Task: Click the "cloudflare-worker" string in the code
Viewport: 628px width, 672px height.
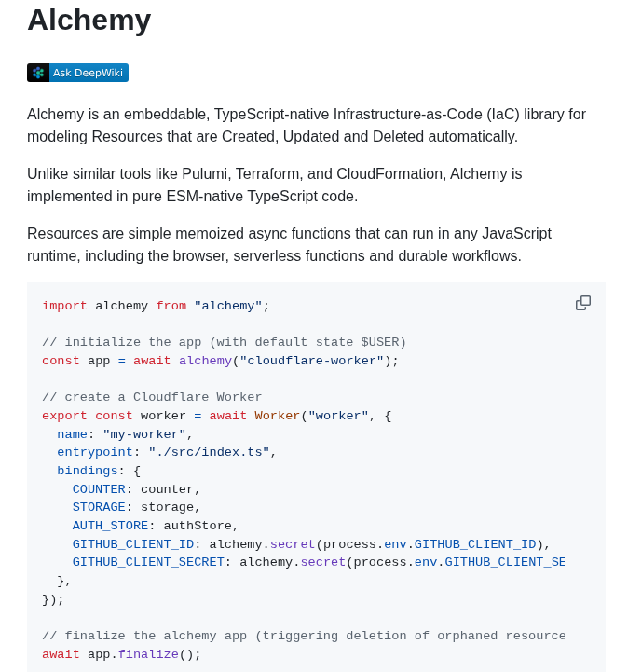Action: tap(311, 361)
